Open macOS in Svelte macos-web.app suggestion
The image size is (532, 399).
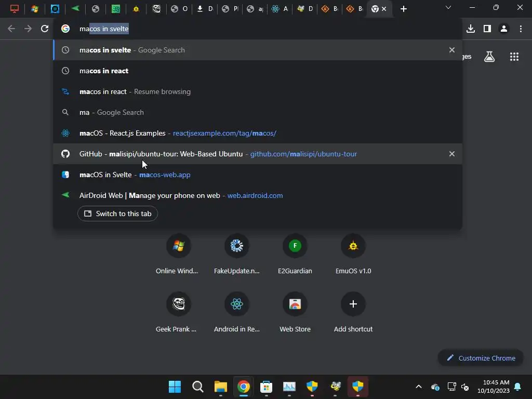pos(258,175)
